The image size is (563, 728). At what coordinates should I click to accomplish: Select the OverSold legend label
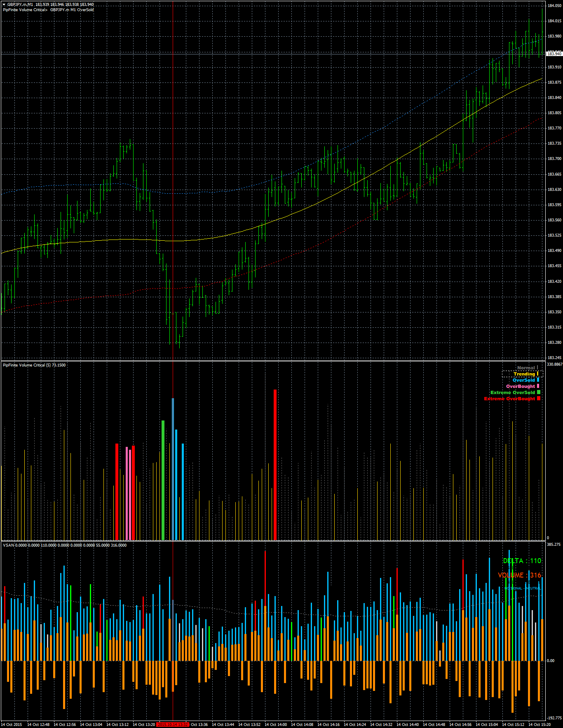pos(524,380)
